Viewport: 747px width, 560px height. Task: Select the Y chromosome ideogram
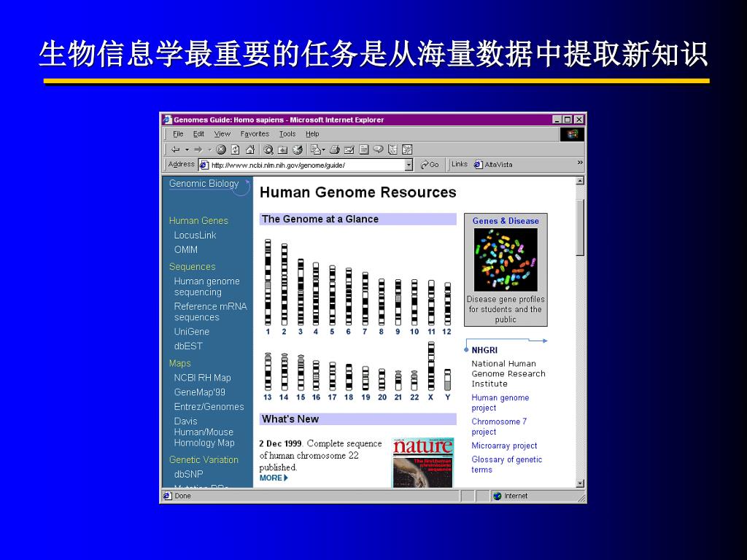[447, 379]
